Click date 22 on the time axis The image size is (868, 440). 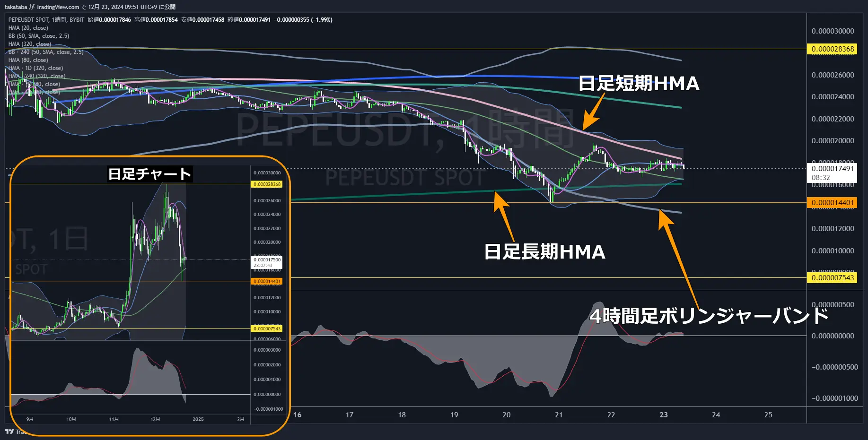(x=611, y=415)
